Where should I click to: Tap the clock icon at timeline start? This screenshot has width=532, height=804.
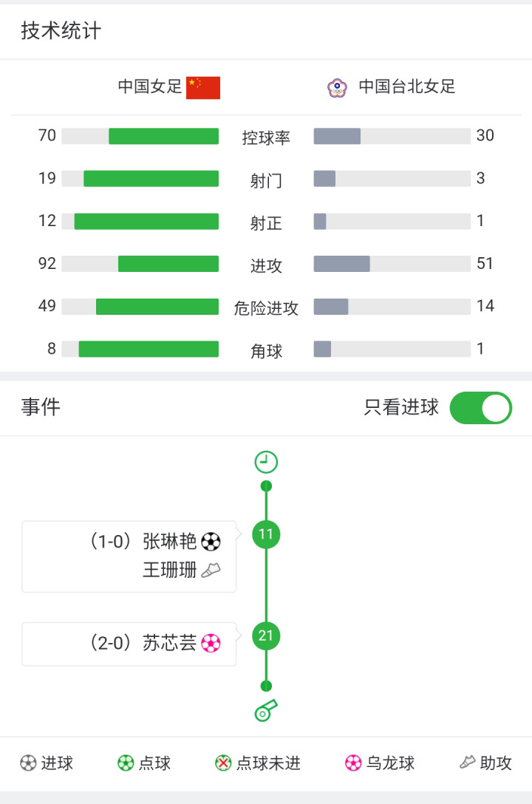point(266,462)
